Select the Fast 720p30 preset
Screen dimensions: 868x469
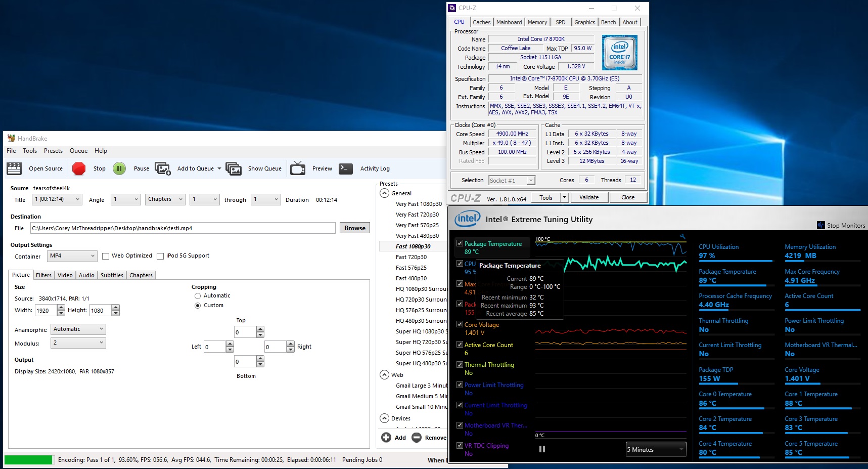click(411, 257)
